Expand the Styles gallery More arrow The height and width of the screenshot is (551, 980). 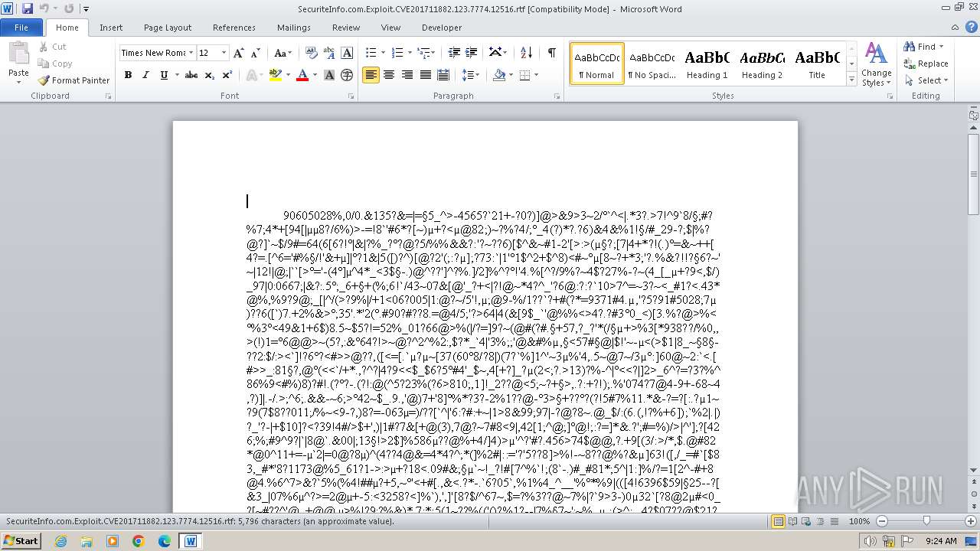(x=851, y=80)
